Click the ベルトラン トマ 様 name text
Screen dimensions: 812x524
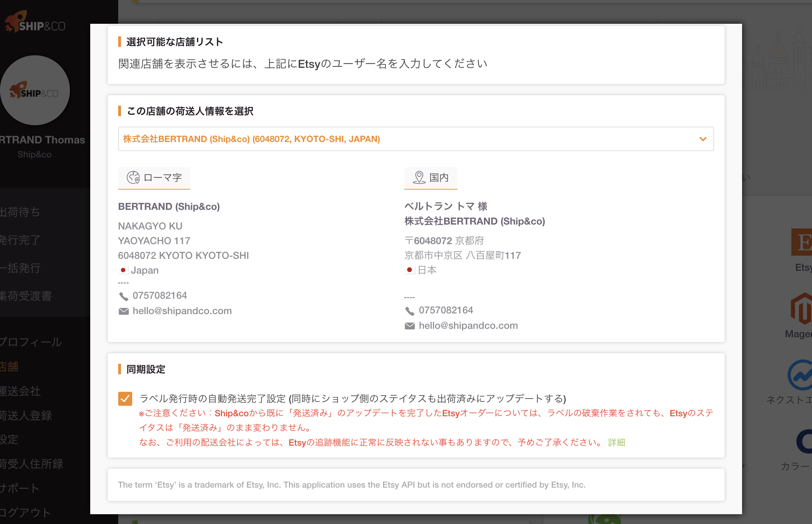pyautogui.click(x=446, y=206)
